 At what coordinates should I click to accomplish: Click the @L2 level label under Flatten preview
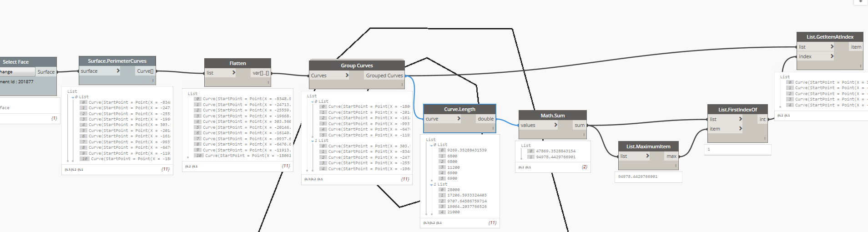coord(188,166)
